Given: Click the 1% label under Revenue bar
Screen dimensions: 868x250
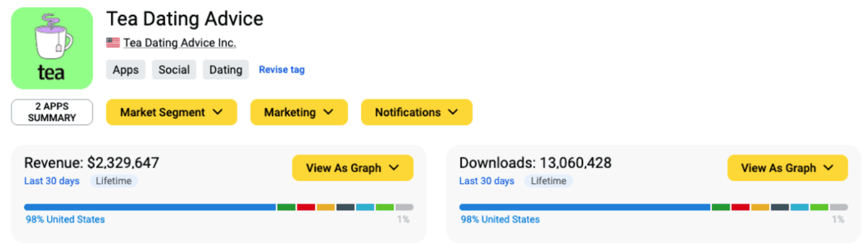Looking at the screenshot, I should tap(403, 219).
